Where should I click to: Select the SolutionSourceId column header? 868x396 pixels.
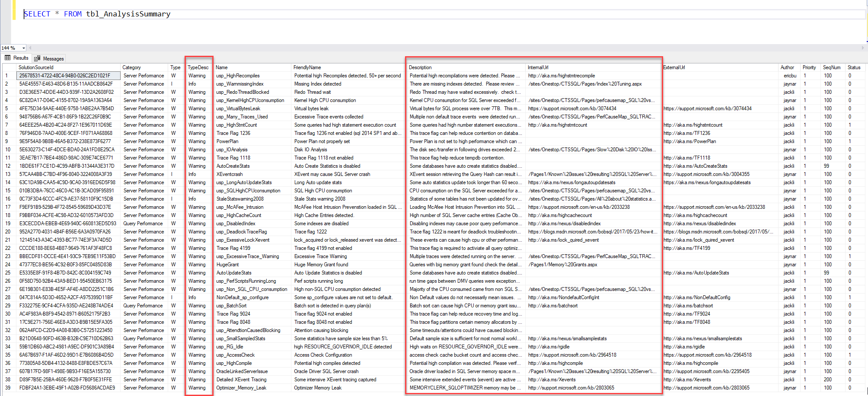pyautogui.click(x=38, y=67)
